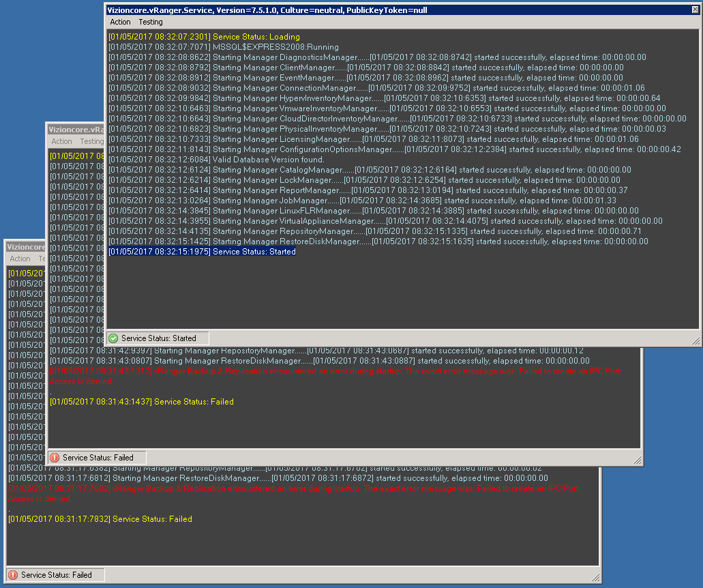Click green check Service Status Started icon
This screenshot has height=588, width=703.
tap(113, 338)
